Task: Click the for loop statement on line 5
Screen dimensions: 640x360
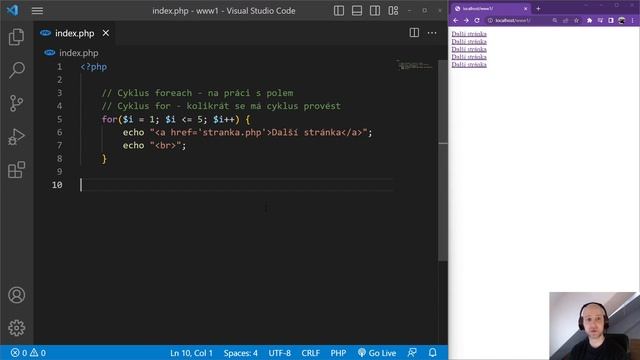Action: point(176,120)
